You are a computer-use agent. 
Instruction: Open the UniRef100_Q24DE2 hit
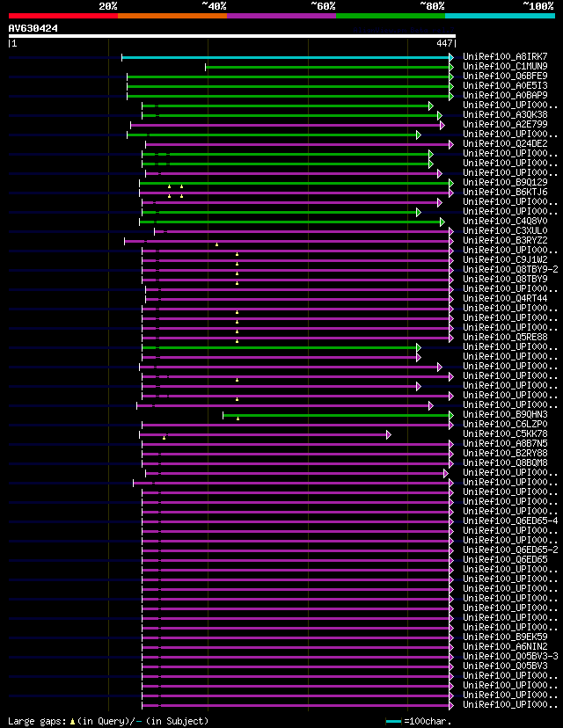point(505,143)
